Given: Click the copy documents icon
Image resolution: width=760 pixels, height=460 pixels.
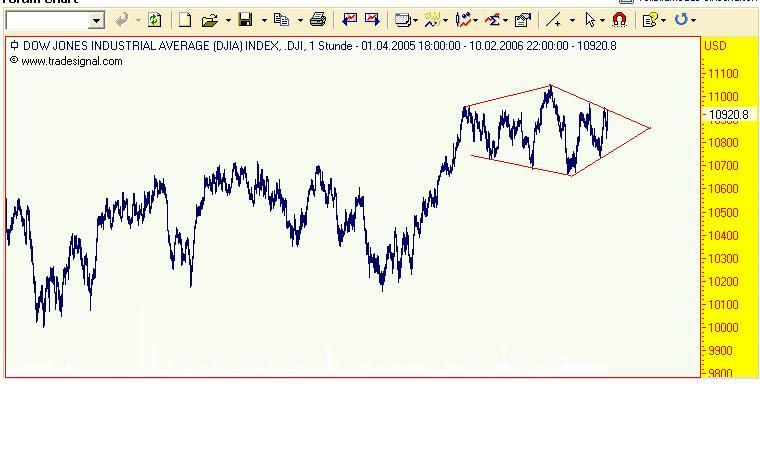Looking at the screenshot, I should [282, 20].
